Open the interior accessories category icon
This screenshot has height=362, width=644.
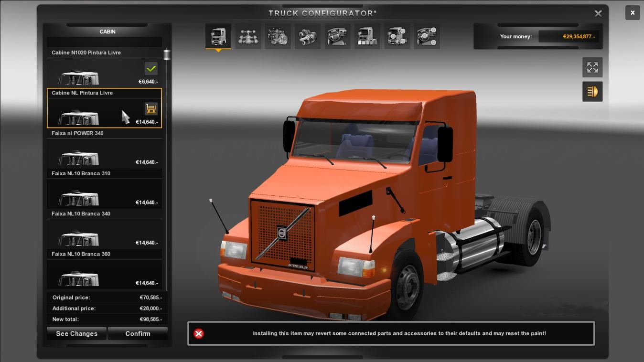click(427, 36)
